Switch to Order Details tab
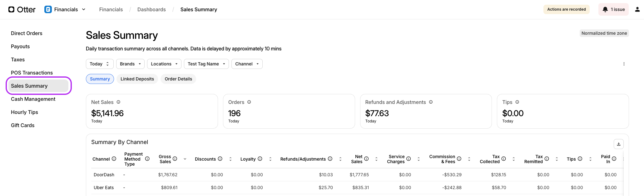Viewport: 644px width, 196px height. point(178,79)
